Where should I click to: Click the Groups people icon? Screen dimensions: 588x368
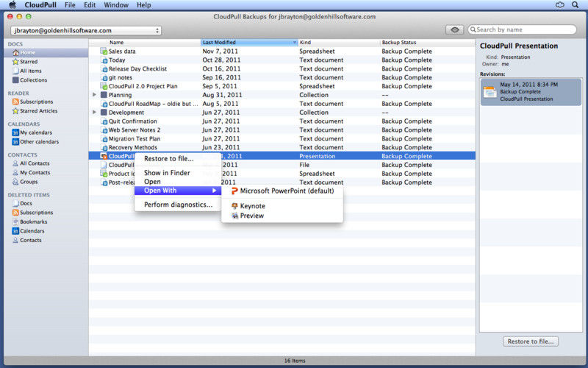(x=15, y=182)
